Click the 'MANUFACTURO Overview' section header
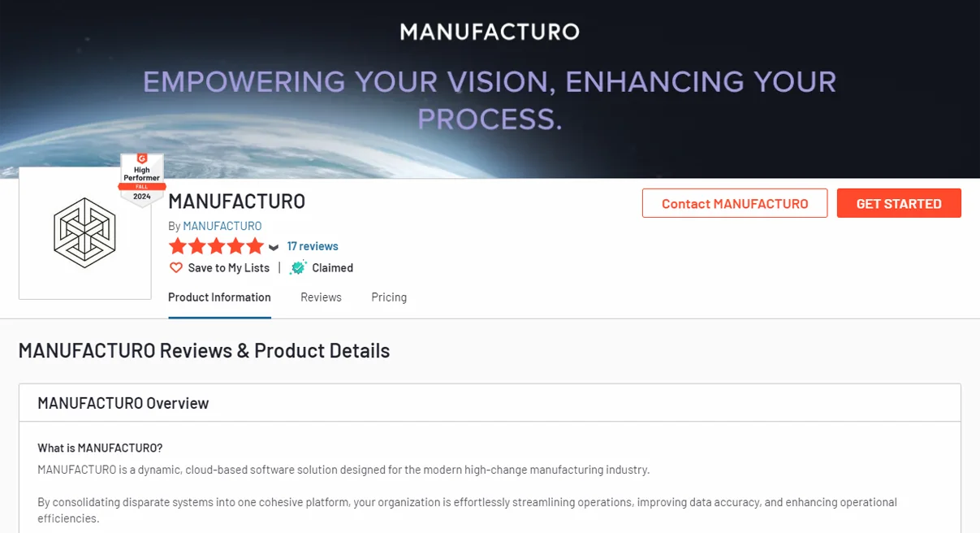Screen dimensions: 980x533 (123, 403)
